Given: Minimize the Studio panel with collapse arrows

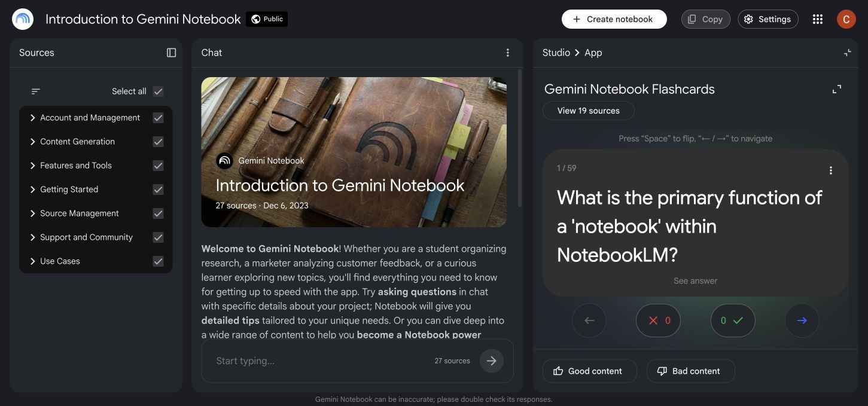Looking at the screenshot, I should 847,53.
